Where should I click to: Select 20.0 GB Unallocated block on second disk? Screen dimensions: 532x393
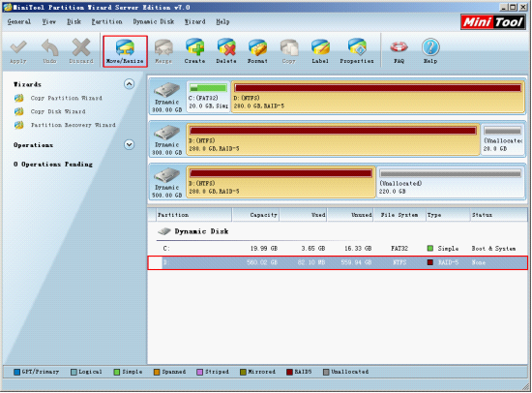503,139
